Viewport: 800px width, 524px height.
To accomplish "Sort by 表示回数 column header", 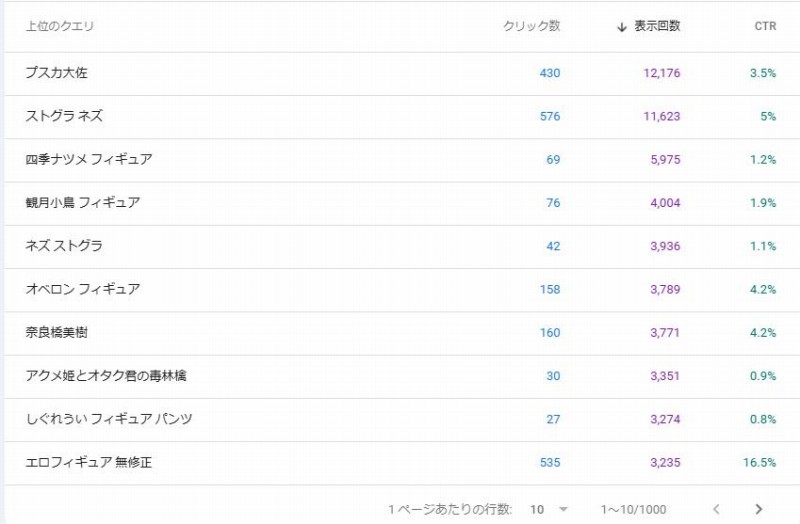I will (x=657, y=27).
